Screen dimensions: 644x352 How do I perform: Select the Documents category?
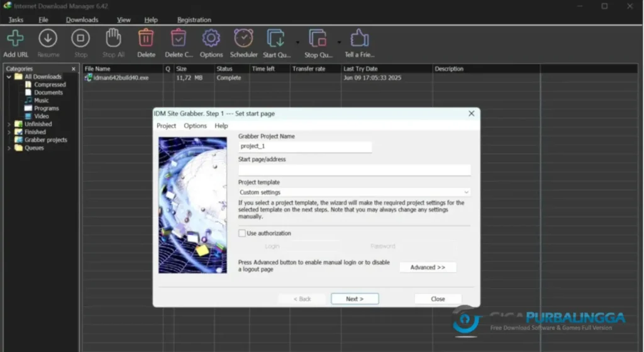tap(48, 93)
